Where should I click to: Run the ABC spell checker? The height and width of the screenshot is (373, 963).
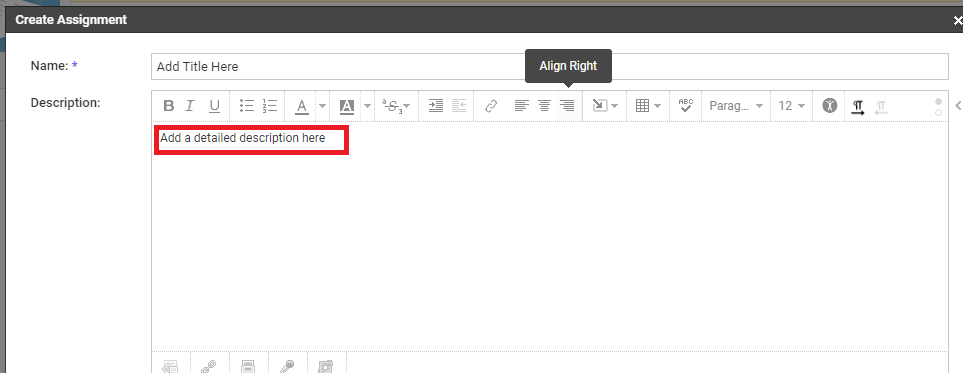[x=686, y=105]
